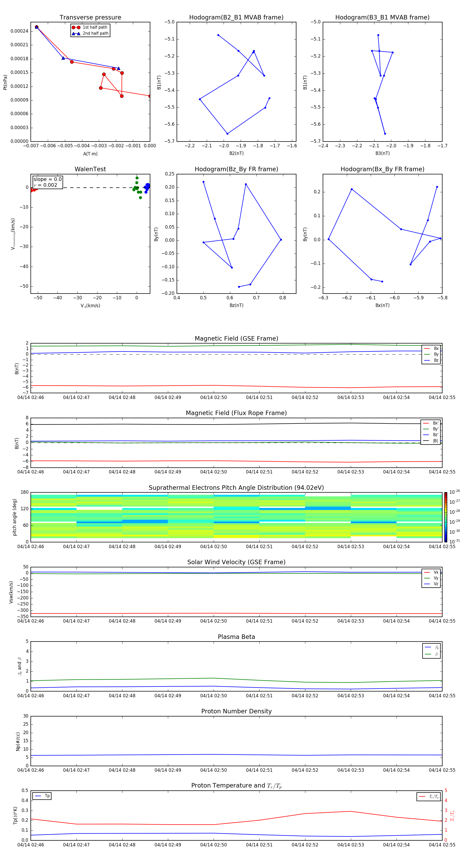
Task: Select the "Bx'" entry in Flux Rope legend
Action: point(431,423)
